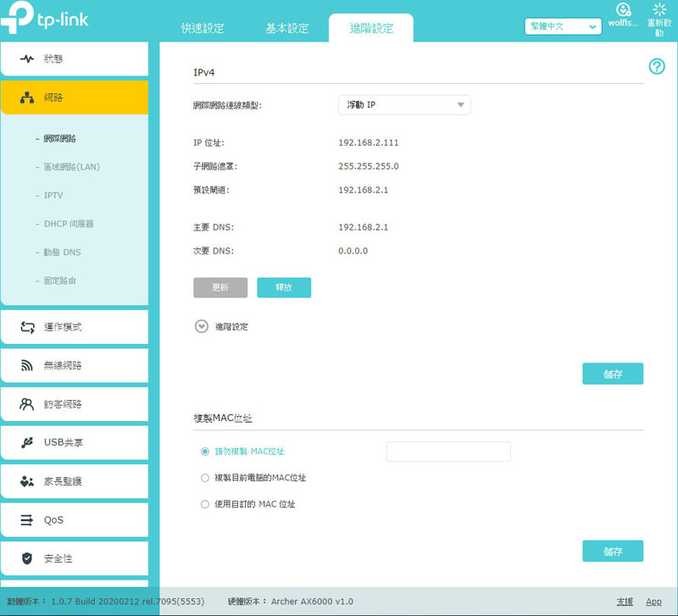
Task: Click the 釋放 release button
Action: click(x=284, y=287)
